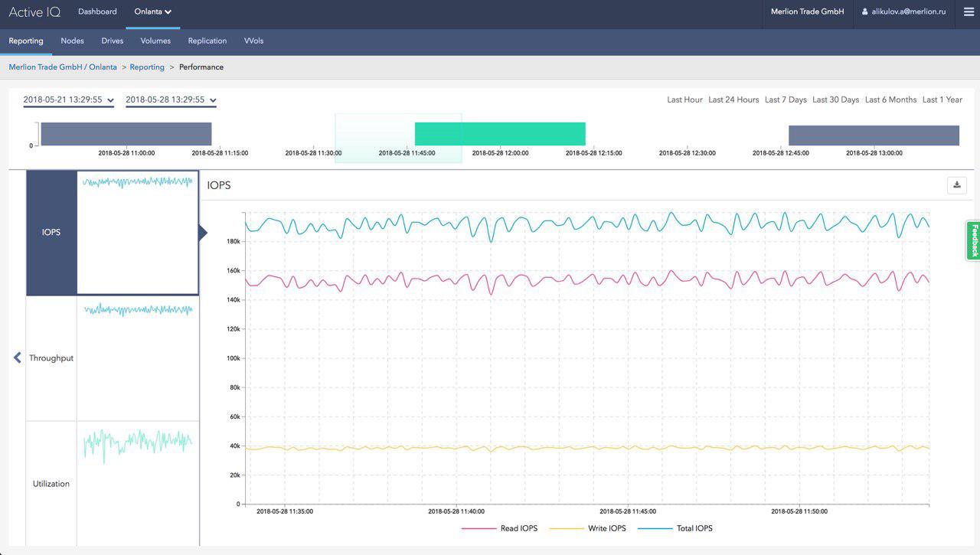Open the end date picker dropdown

[170, 100]
